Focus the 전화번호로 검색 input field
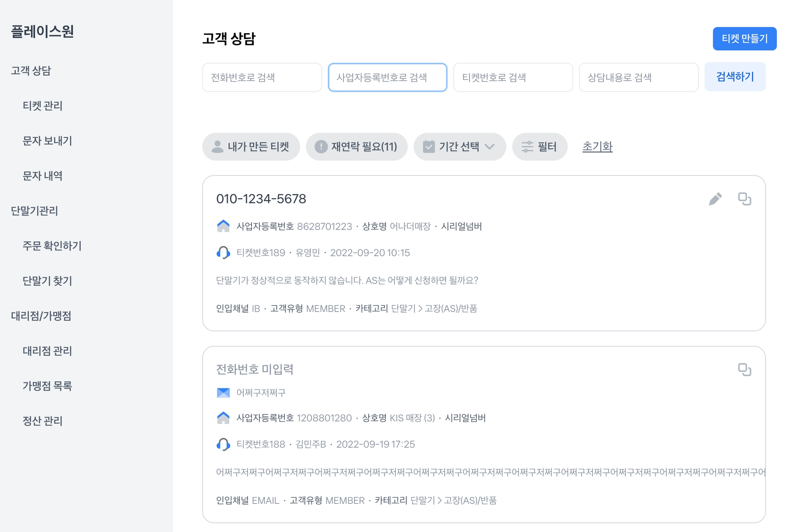790x532 pixels. tap(262, 77)
